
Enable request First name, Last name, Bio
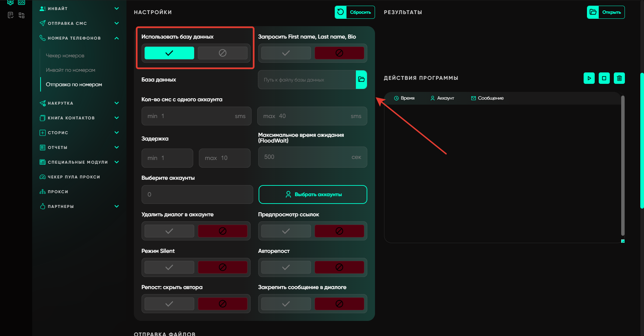[x=286, y=53]
